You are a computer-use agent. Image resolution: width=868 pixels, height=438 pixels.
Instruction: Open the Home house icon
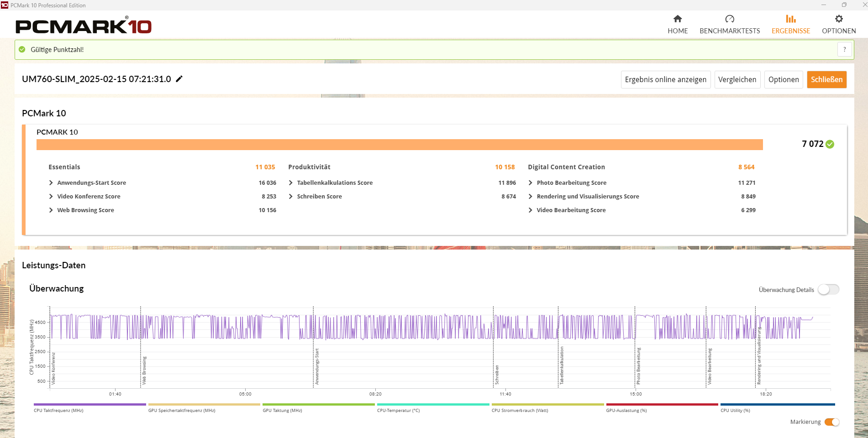678,19
